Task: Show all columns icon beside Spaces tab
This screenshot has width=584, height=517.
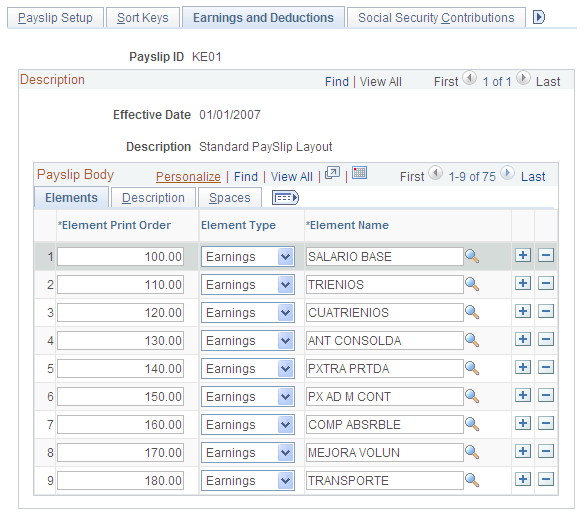Action: [x=285, y=197]
